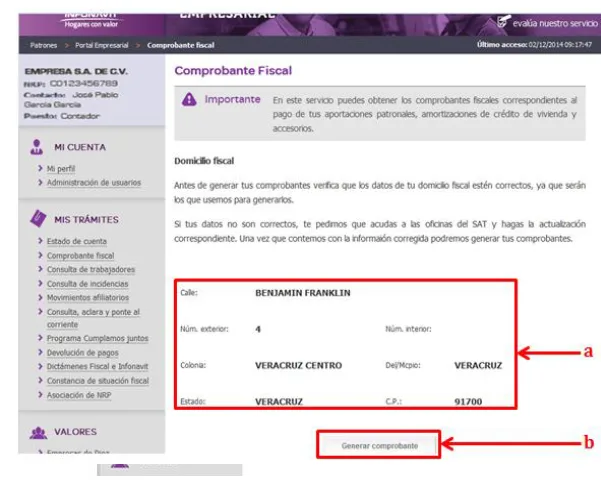Click the MIS TRÁMITES section heading

pyautogui.click(x=86, y=220)
